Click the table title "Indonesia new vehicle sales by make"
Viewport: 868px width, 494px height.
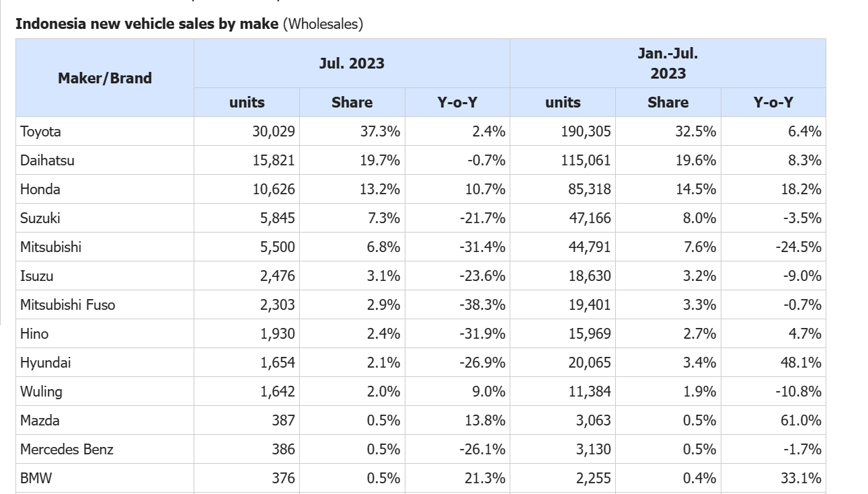(x=147, y=24)
